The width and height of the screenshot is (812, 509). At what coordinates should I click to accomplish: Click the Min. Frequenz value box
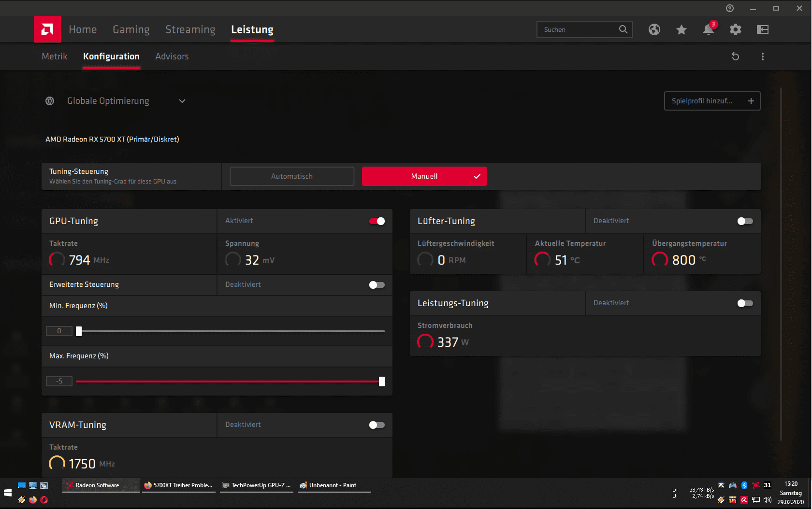59,331
